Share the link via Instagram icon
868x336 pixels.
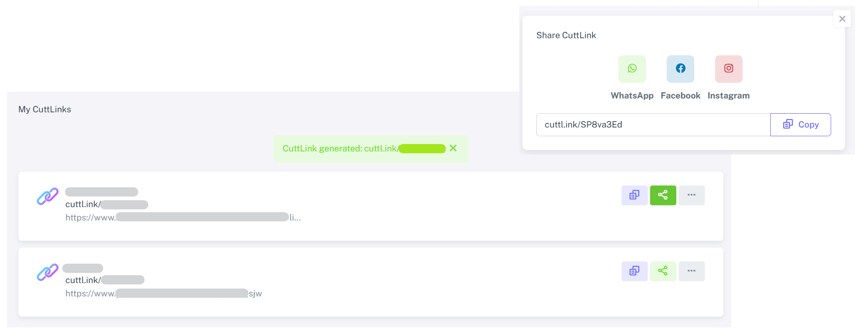[728, 69]
